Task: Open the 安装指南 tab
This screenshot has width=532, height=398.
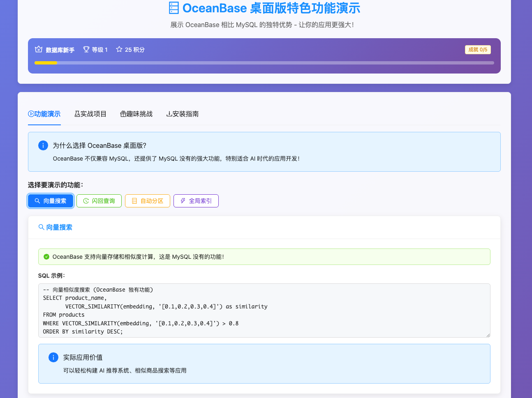Action: point(183,114)
